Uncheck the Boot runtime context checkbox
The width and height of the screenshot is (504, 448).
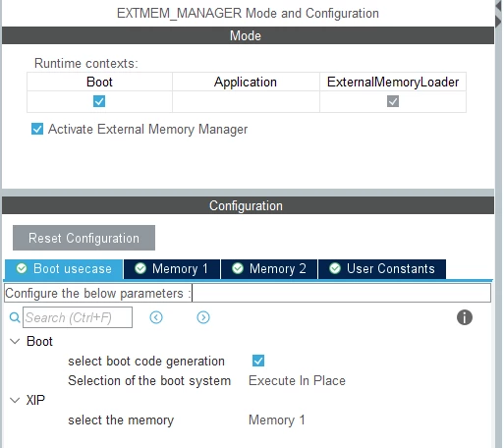pyautogui.click(x=99, y=101)
